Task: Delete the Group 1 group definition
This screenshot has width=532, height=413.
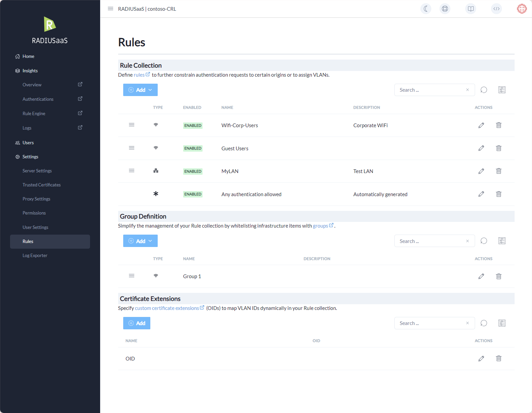Action: point(499,276)
